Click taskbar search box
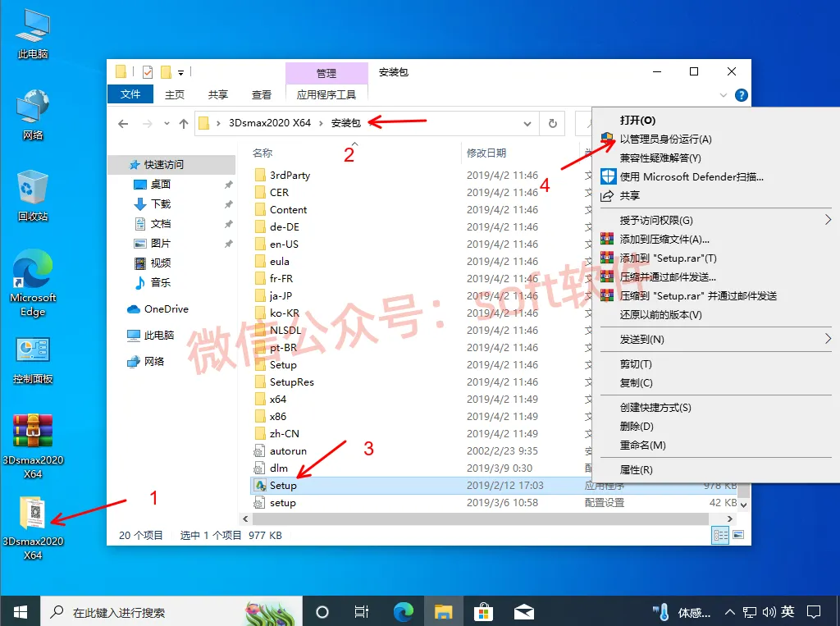The width and height of the screenshot is (840, 626). 171,611
